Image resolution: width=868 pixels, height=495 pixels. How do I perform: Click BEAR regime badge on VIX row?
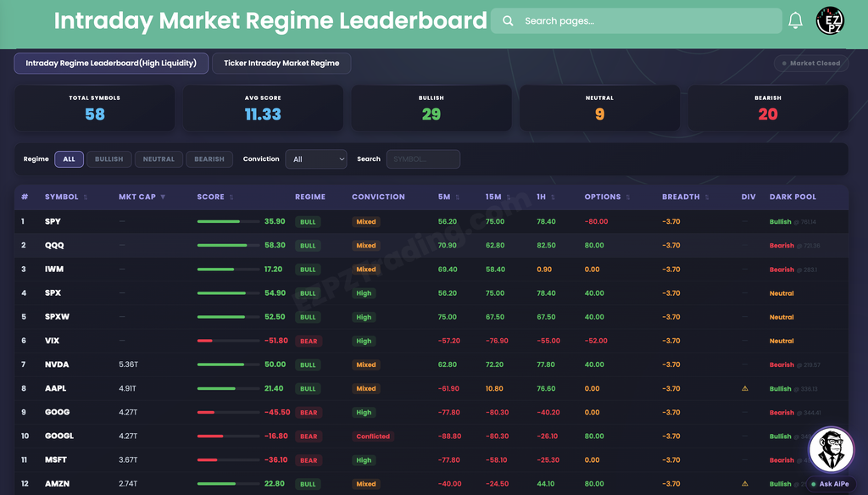309,341
